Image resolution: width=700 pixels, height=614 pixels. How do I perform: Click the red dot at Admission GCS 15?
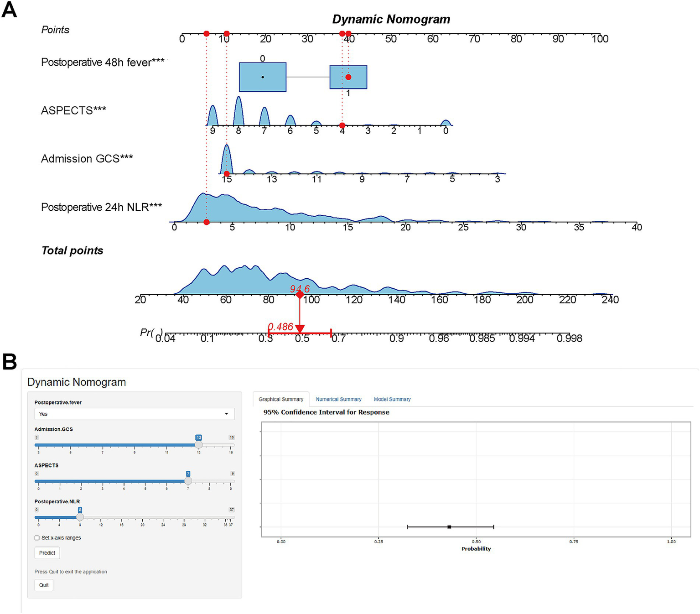[227, 174]
